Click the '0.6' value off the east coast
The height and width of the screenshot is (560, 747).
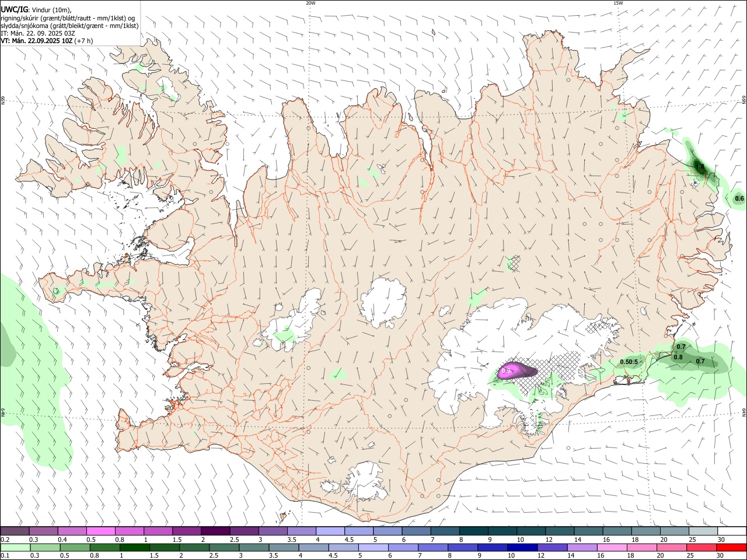click(x=739, y=199)
